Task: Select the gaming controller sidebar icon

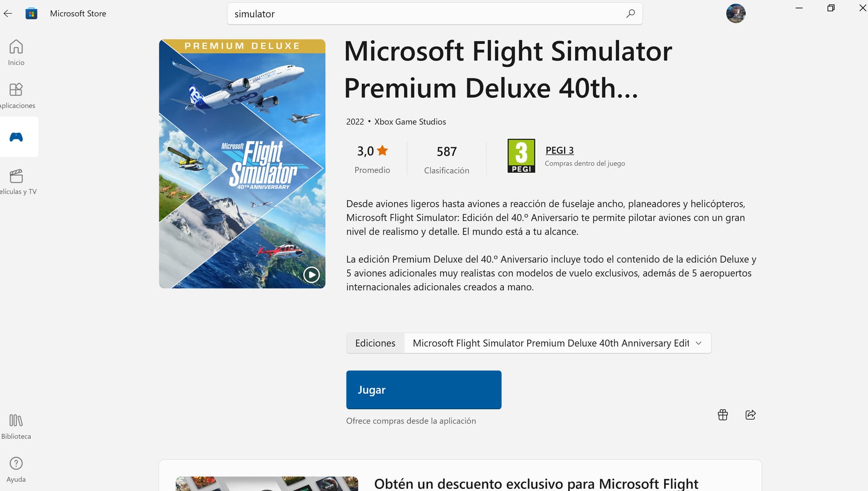Action: tap(16, 137)
